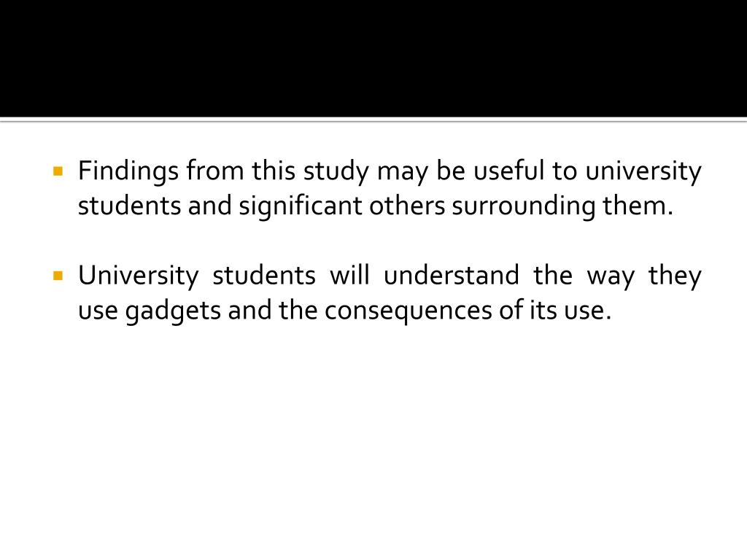Click the word "significant"
This screenshot has height=560, width=747.
tap(300, 206)
